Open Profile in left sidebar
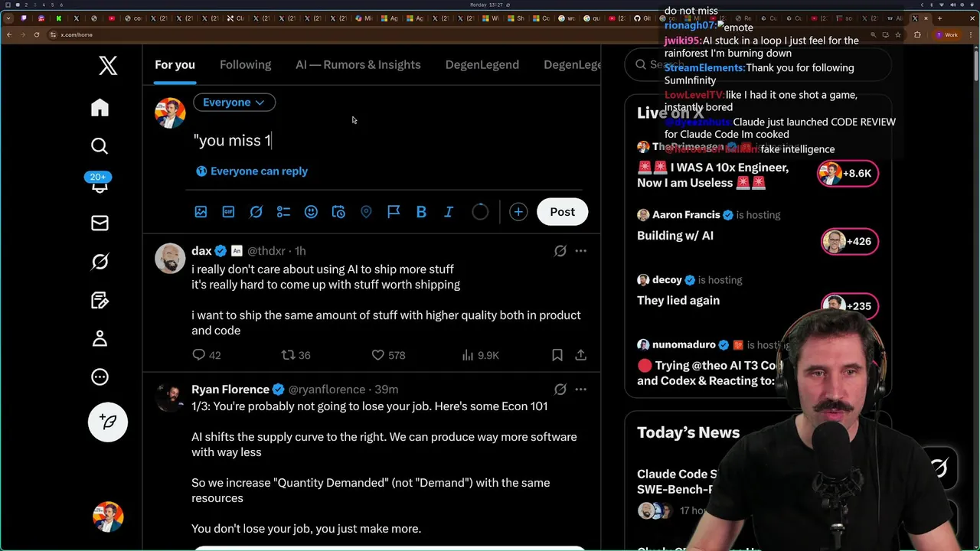Screen dimensions: 980x551 point(100,338)
